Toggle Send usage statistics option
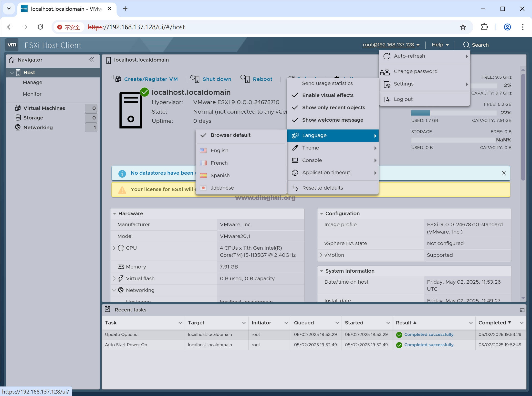532x396 pixels. [x=333, y=83]
